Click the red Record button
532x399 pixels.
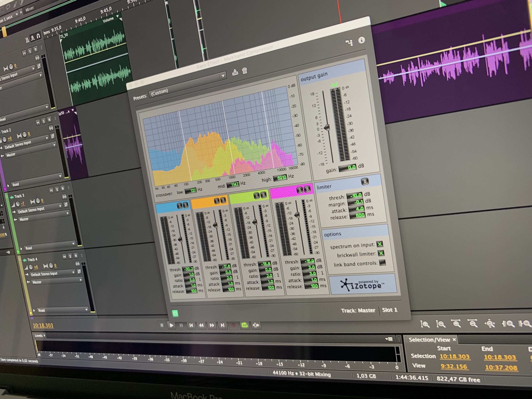coord(233,325)
